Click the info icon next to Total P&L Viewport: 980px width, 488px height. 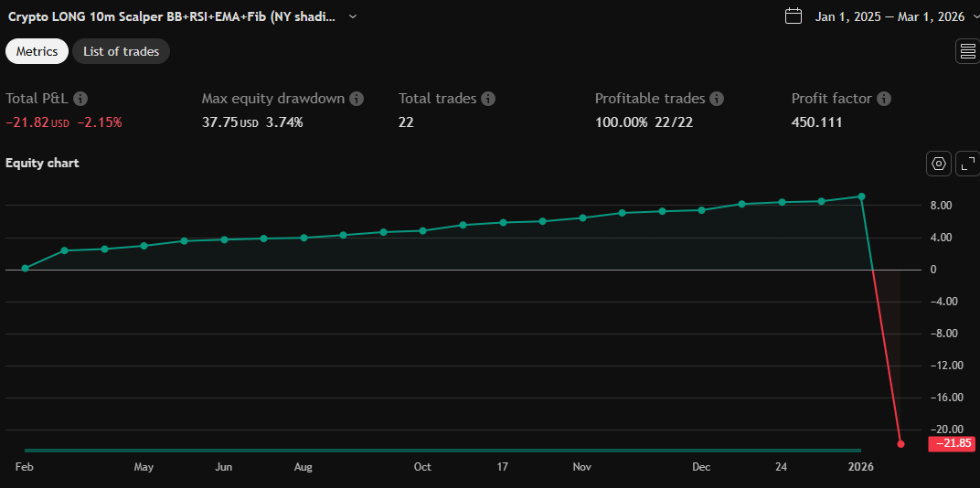(80, 99)
